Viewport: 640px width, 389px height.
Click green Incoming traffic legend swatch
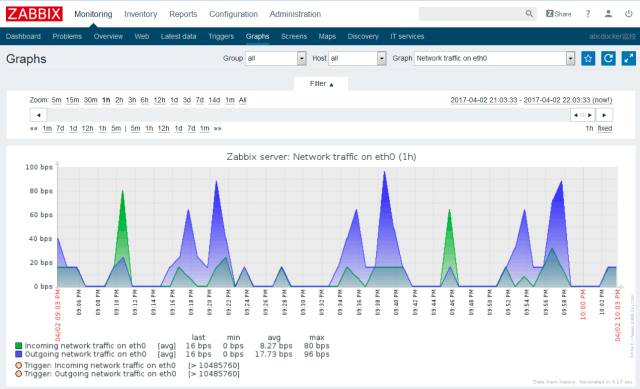click(18, 346)
